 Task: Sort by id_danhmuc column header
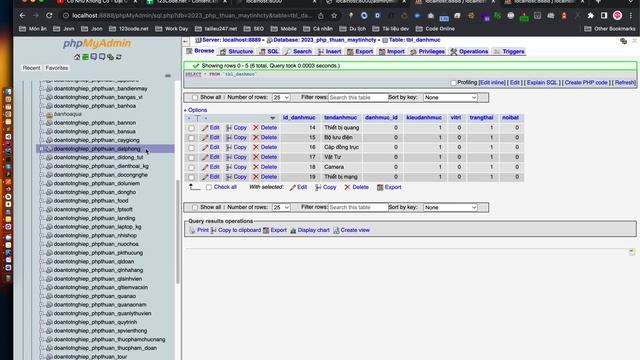point(299,118)
